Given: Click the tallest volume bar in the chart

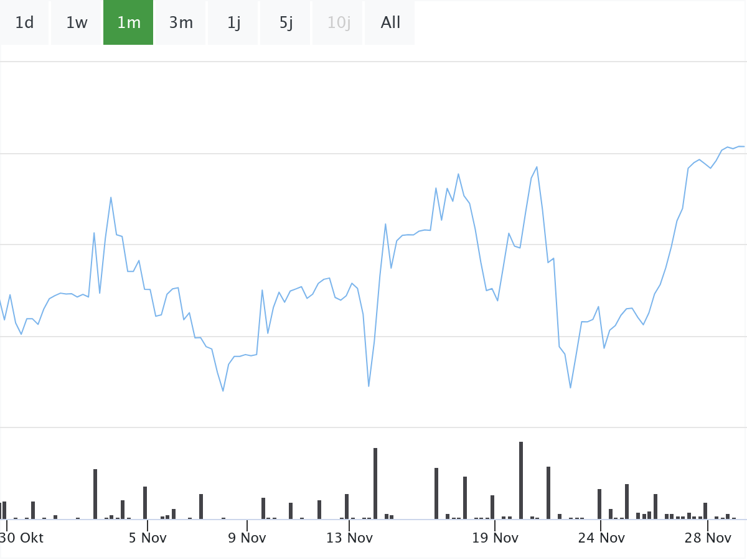Looking at the screenshot, I should [x=521, y=480].
